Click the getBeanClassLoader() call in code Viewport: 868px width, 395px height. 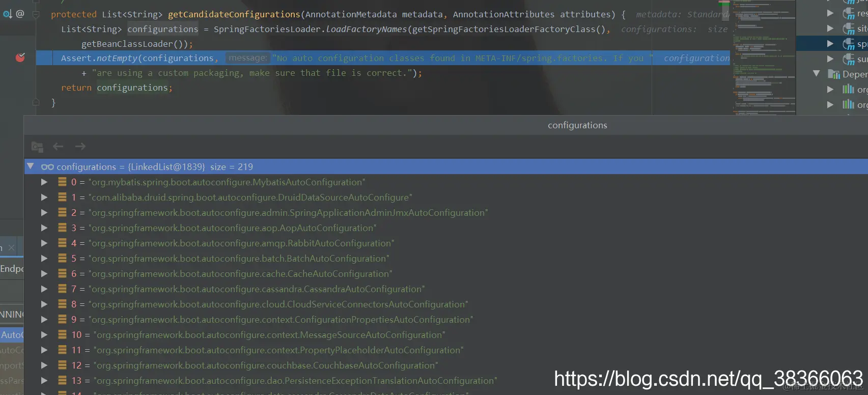pos(134,44)
